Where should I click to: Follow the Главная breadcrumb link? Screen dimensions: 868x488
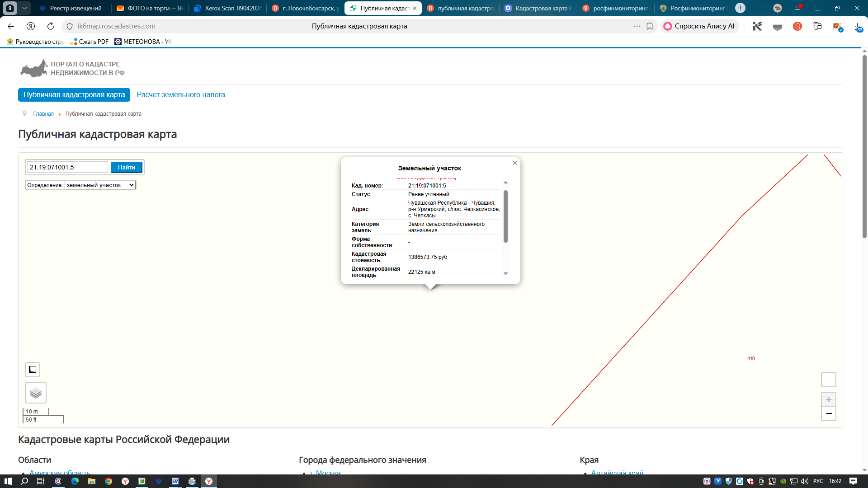point(43,114)
